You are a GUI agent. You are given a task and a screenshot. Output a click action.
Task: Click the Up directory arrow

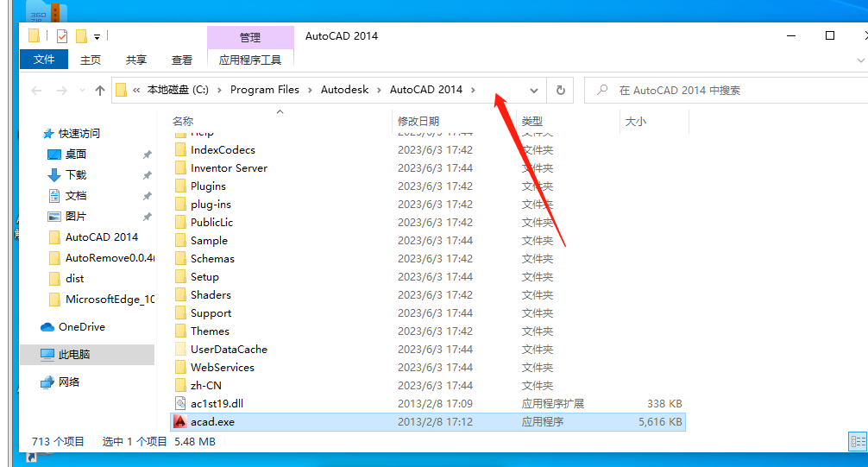click(x=100, y=90)
